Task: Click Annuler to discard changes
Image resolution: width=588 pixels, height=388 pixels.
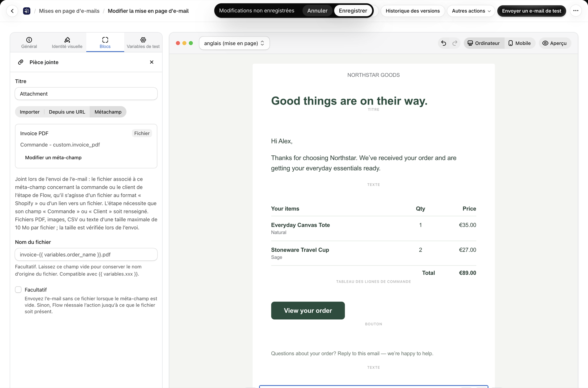Action: (x=317, y=11)
